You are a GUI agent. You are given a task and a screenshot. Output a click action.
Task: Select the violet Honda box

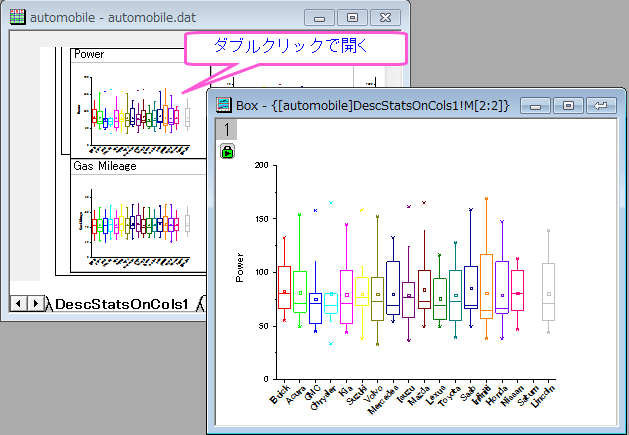pos(502,287)
